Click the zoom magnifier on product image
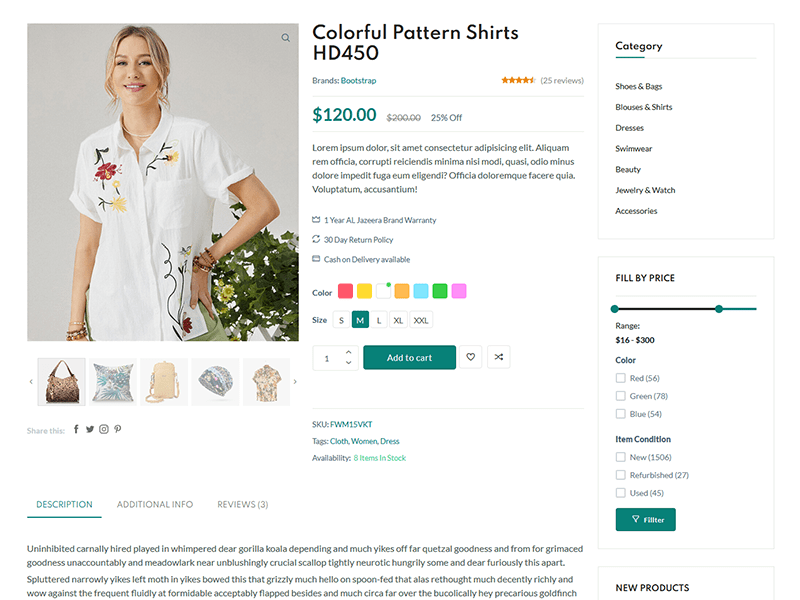Viewport: 800px width, 600px height. (286, 38)
